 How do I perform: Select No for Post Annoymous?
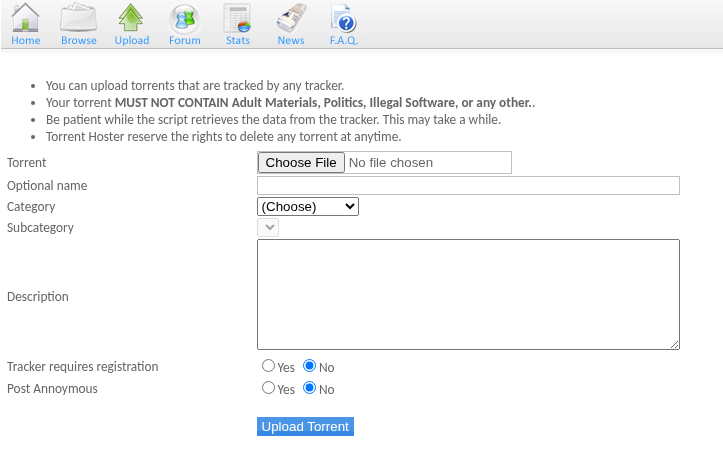(x=309, y=388)
